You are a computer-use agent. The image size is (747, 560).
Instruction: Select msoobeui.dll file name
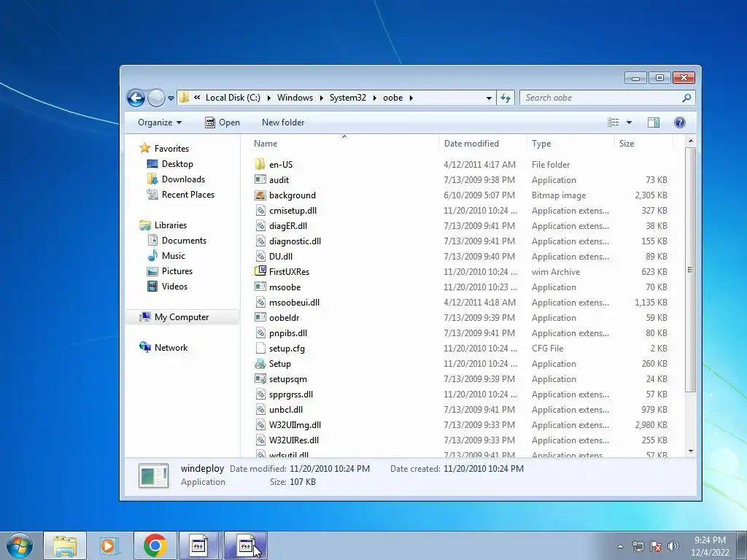click(x=294, y=303)
